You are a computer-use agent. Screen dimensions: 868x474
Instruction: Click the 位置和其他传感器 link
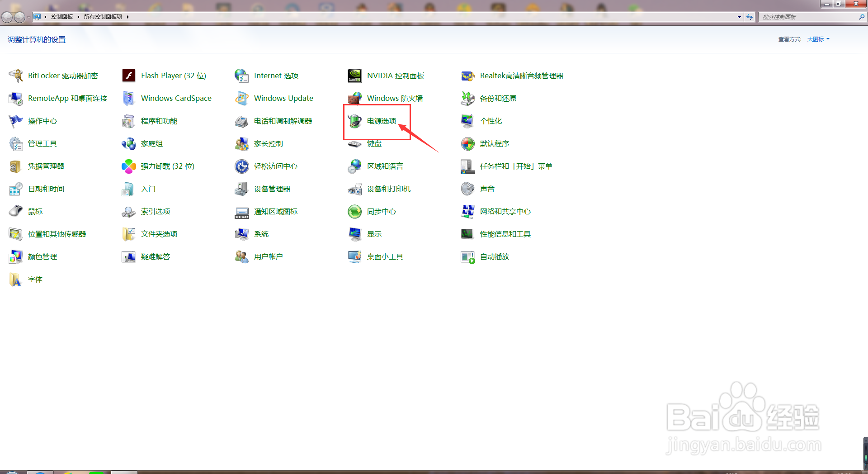point(57,234)
